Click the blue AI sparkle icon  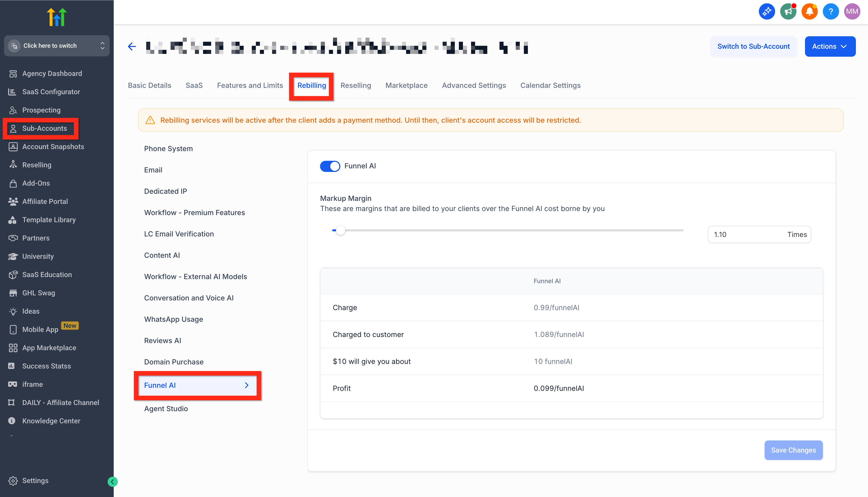(766, 12)
